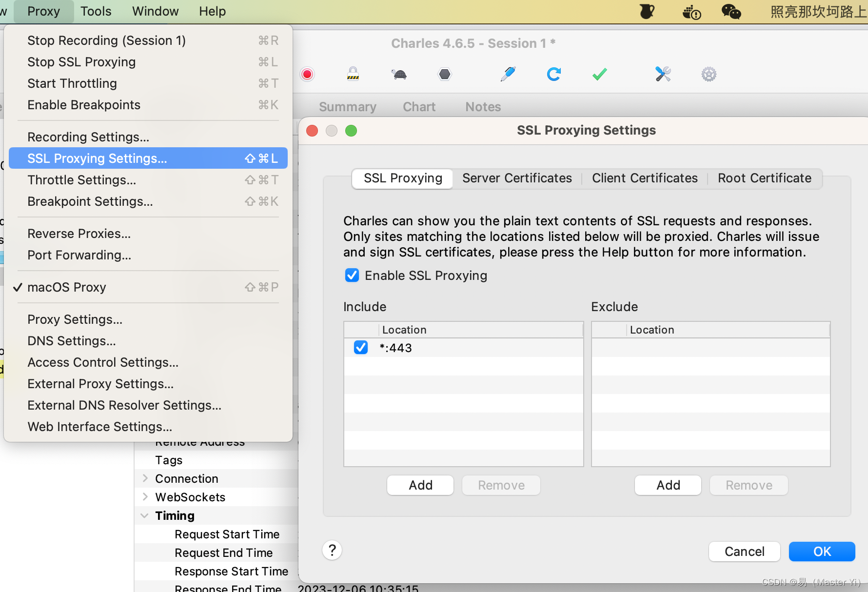
Task: Switch to Client Certificates tab
Action: coord(645,178)
